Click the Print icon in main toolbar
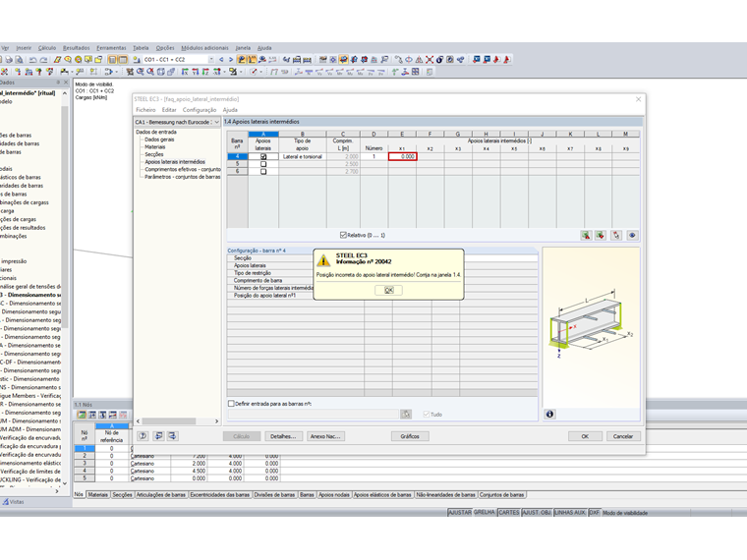This screenshot has width=747, height=560. click(x=9, y=60)
